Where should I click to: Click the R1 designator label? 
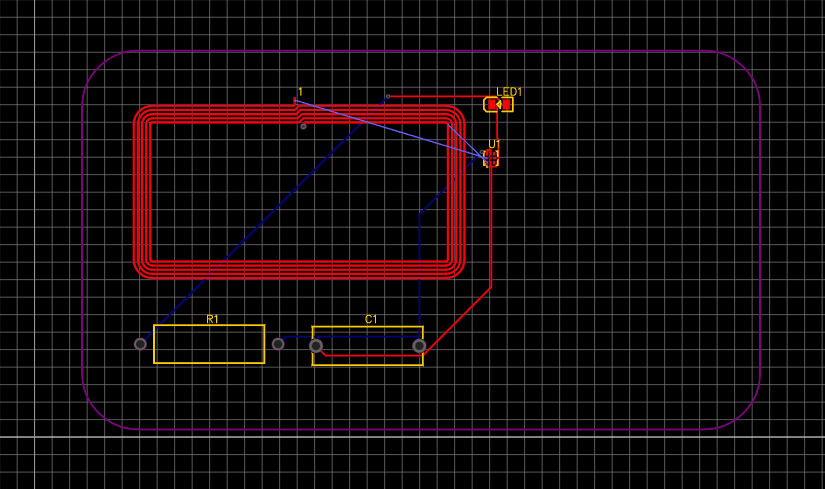(212, 319)
